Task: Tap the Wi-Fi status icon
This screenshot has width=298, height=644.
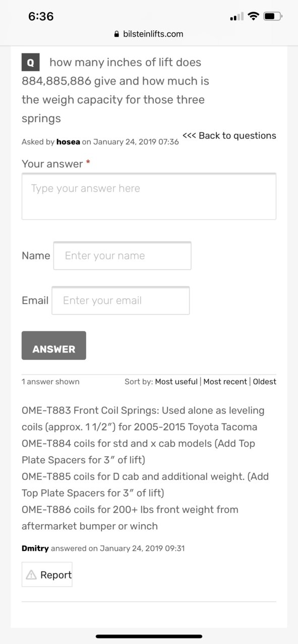Action: coord(254,16)
